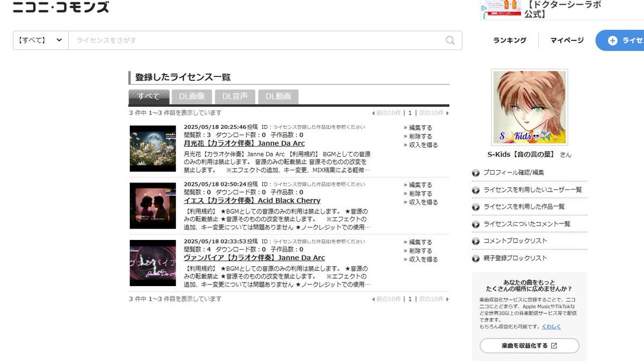
Task: Switch to the DL動画 tab
Action: tap(278, 97)
